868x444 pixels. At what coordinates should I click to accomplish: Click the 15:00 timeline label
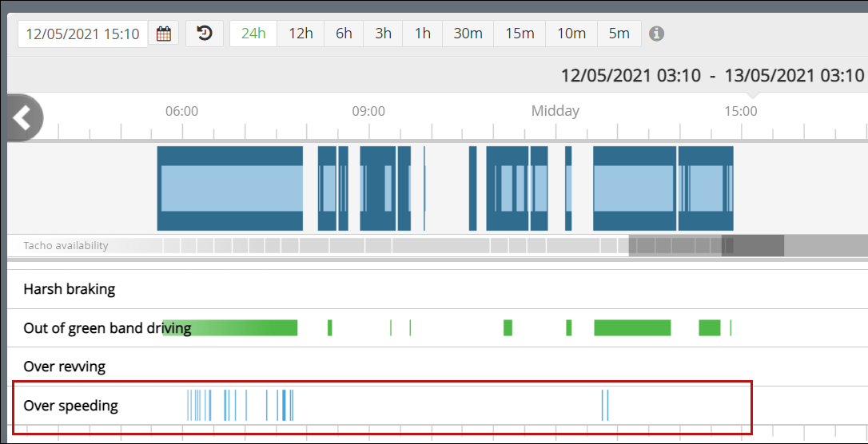(741, 112)
